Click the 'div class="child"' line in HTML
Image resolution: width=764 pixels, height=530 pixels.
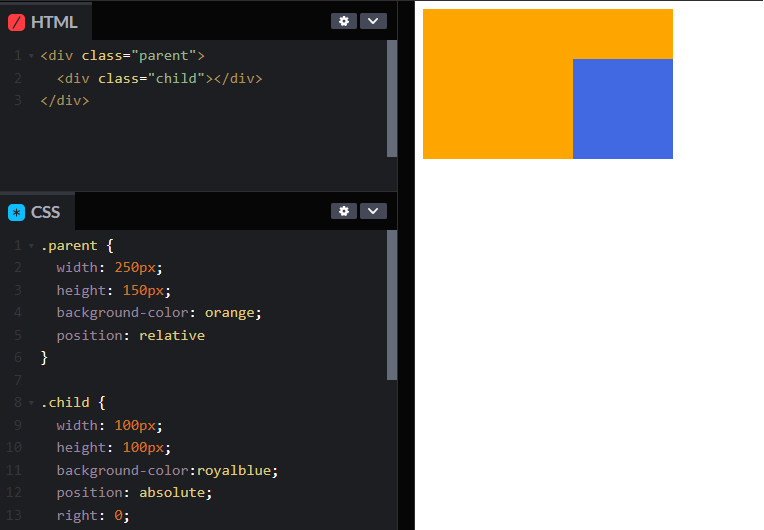pos(159,78)
